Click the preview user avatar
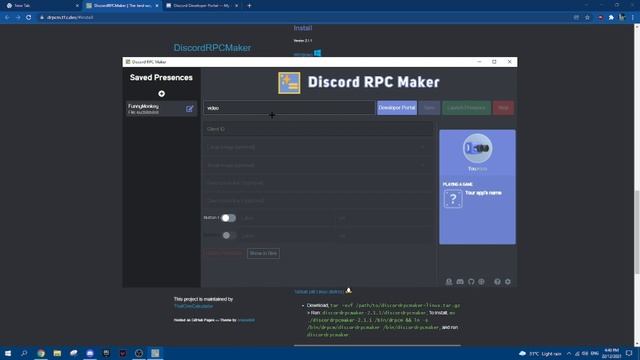640x360 pixels. coord(477,148)
